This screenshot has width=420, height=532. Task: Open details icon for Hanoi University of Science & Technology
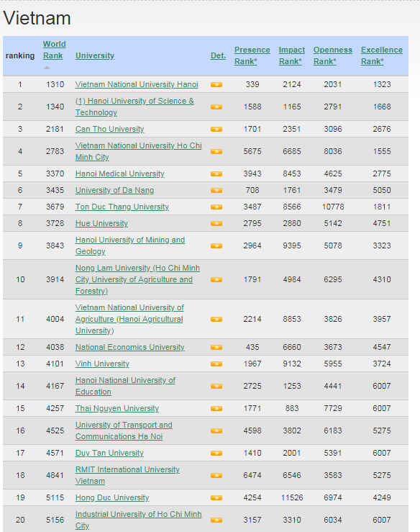tap(216, 107)
